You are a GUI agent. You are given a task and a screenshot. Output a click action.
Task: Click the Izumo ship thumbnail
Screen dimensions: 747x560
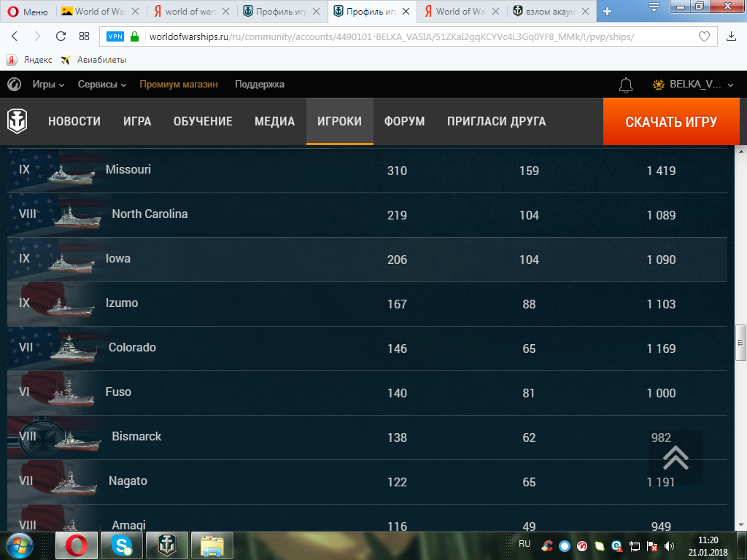click(x=71, y=307)
